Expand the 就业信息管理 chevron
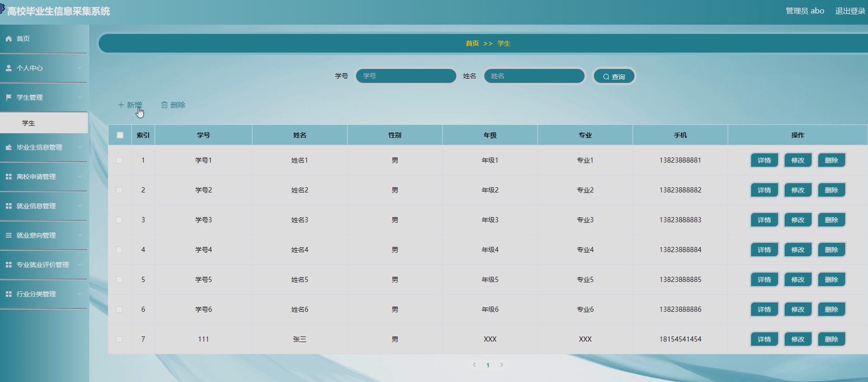 coord(80,206)
